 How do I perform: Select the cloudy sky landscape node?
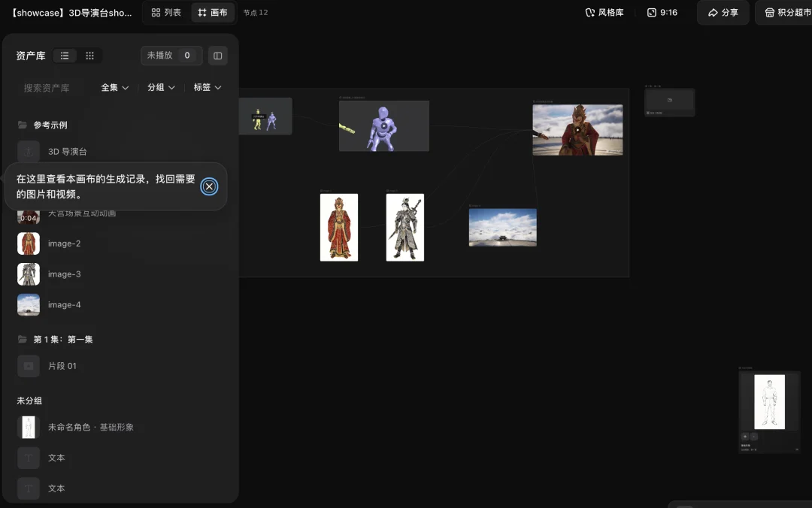503,228
